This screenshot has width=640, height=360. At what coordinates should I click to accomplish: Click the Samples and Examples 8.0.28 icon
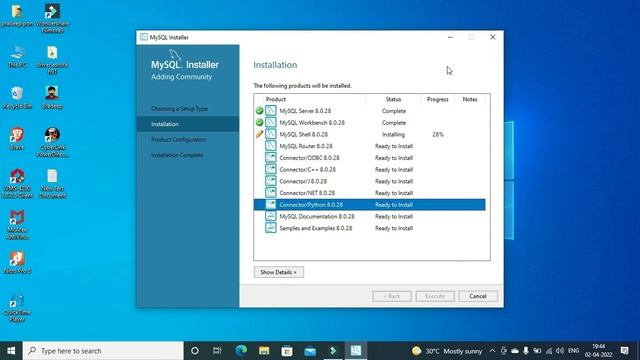pyautogui.click(x=271, y=228)
